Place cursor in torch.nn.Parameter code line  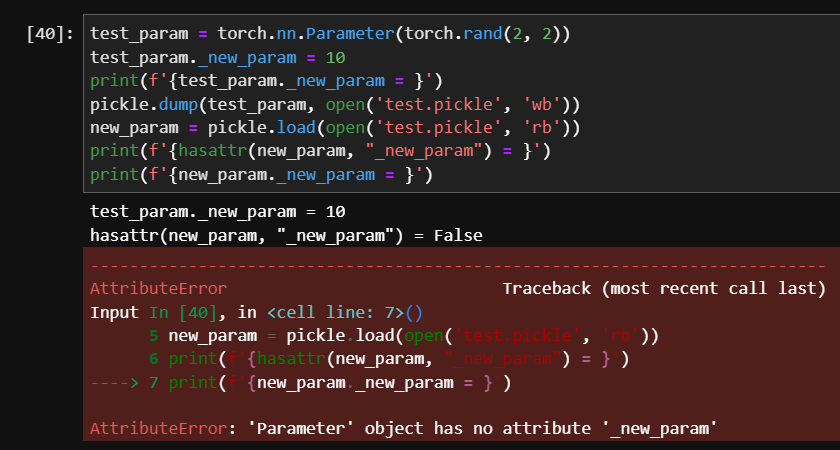(330, 34)
